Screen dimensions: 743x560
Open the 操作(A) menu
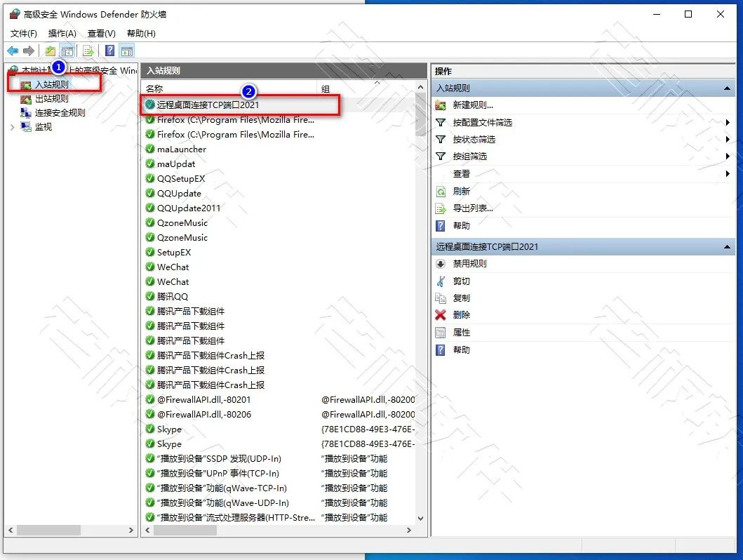click(x=62, y=34)
